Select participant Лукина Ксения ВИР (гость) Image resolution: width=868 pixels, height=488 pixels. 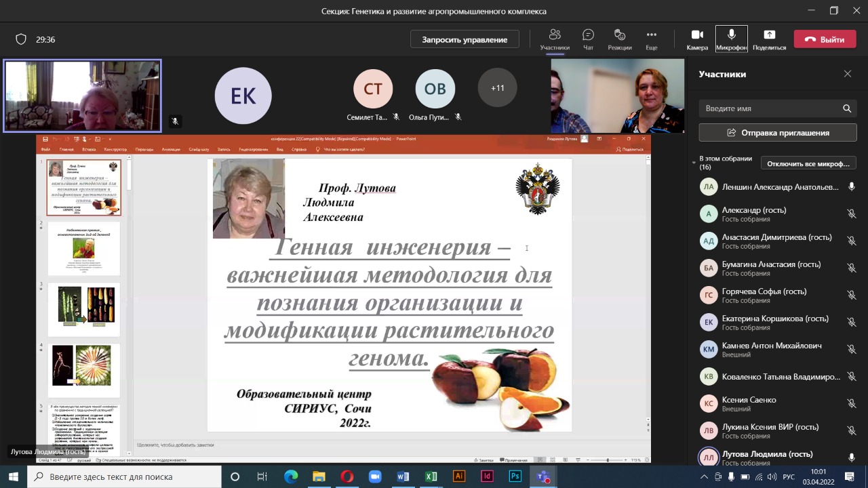pyautogui.click(x=778, y=430)
